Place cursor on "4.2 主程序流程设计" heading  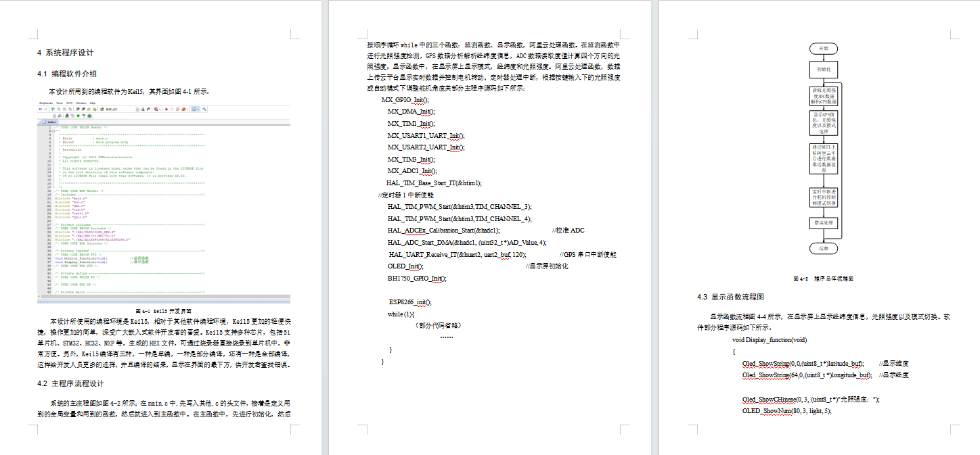[x=70, y=384]
